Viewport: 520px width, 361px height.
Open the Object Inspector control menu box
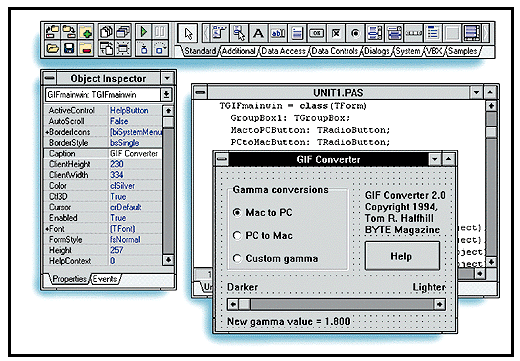[50, 78]
